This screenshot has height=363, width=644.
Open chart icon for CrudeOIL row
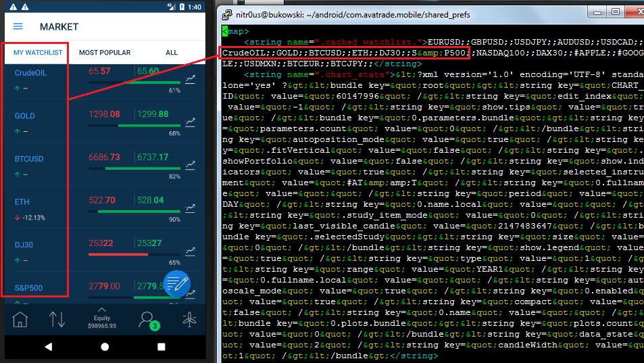pyautogui.click(x=190, y=79)
